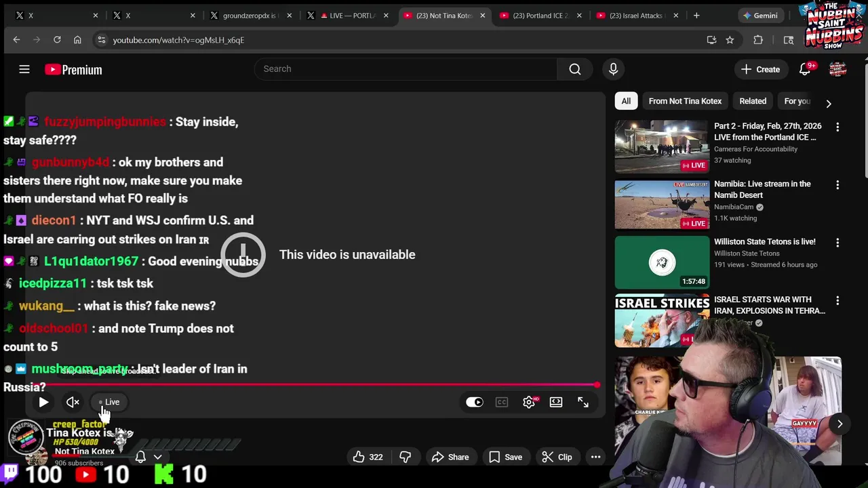This screenshot has height=488, width=868.
Task: Close the (23) Not Tina Kotex tab
Action: 482,15
